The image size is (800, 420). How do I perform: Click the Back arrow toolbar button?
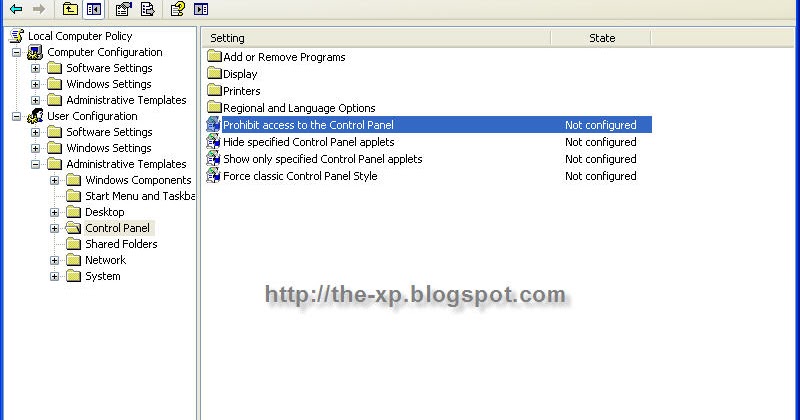[16, 9]
